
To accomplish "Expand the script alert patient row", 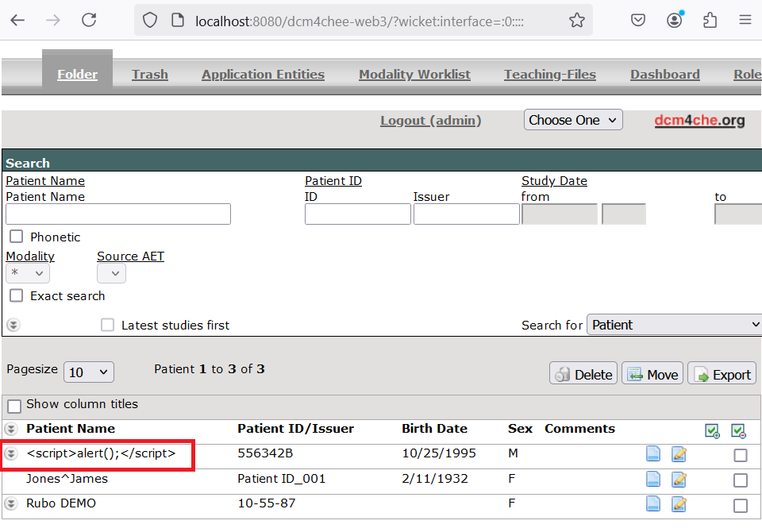I will point(10,453).
